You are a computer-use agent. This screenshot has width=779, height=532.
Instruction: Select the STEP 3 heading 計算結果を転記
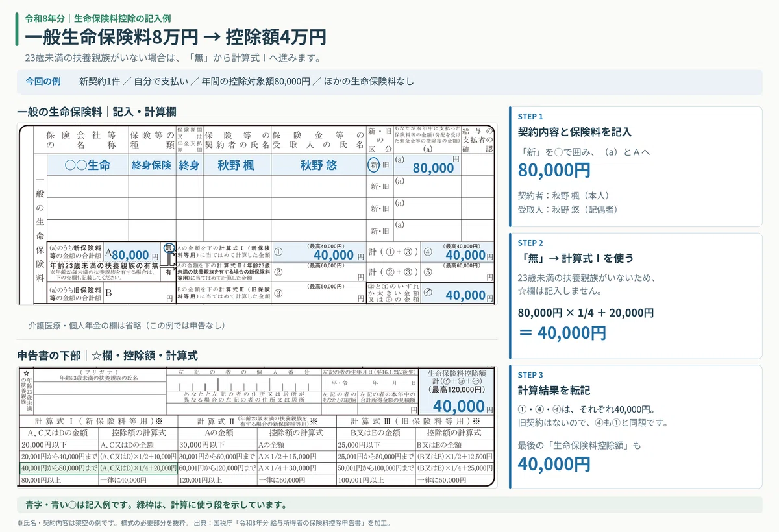click(x=554, y=391)
